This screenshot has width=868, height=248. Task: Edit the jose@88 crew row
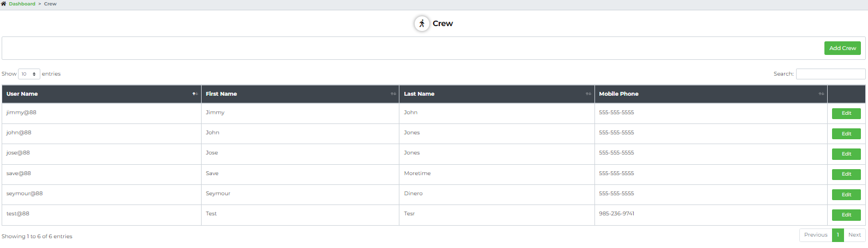(x=846, y=154)
